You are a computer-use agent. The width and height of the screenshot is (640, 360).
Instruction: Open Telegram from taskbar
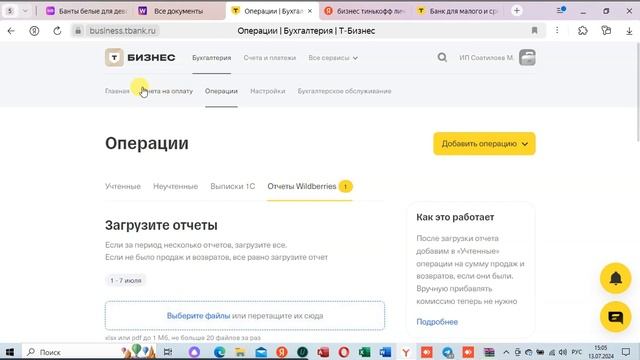(x=447, y=352)
